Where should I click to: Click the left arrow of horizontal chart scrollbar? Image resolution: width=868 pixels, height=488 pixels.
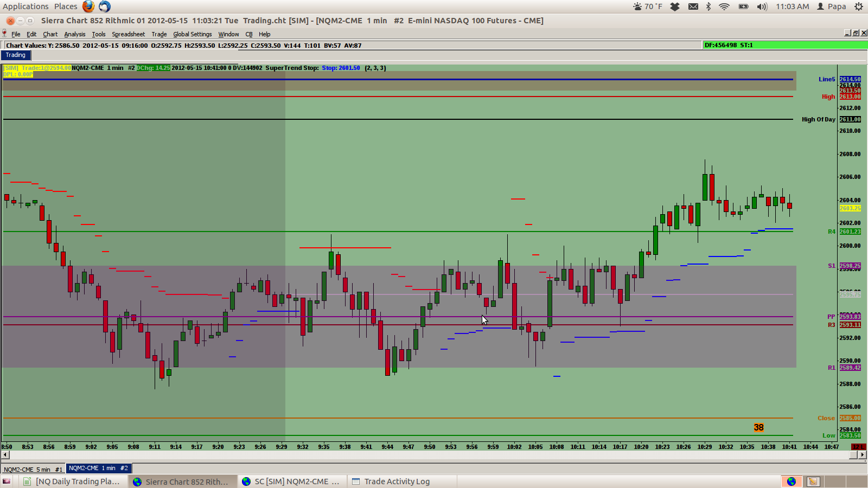(x=5, y=455)
